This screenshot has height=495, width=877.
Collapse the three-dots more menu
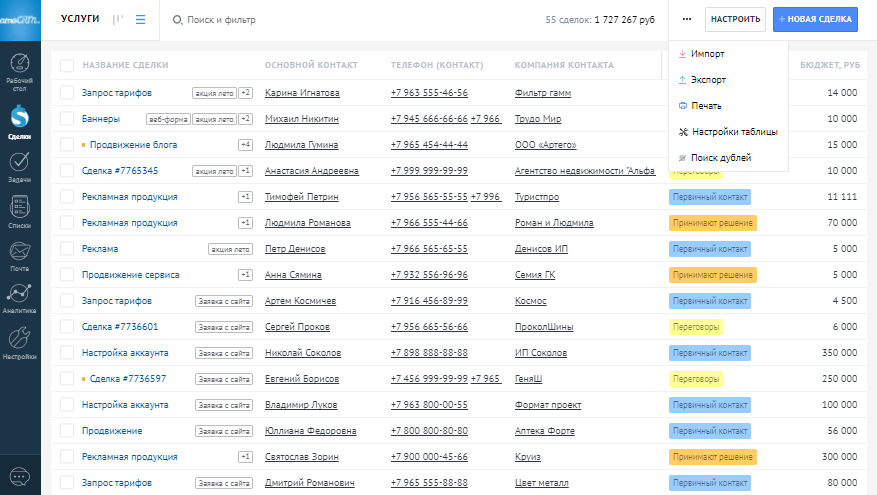tap(687, 20)
